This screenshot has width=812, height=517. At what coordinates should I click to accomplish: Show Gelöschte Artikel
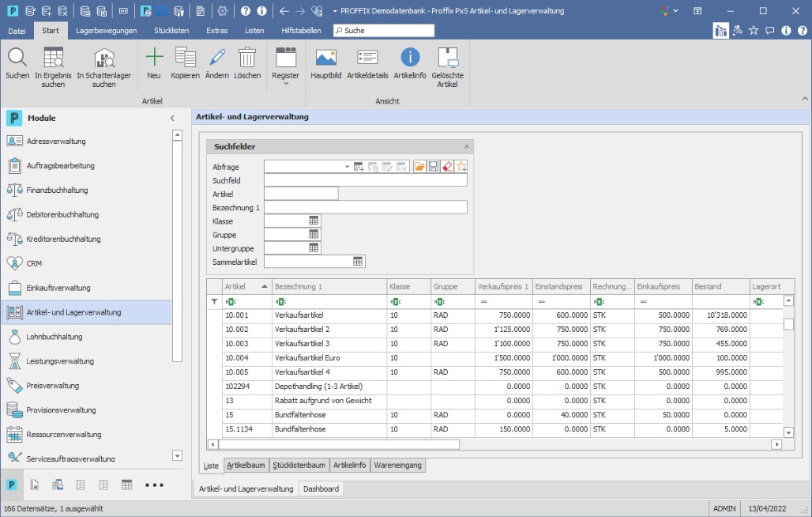tap(447, 67)
